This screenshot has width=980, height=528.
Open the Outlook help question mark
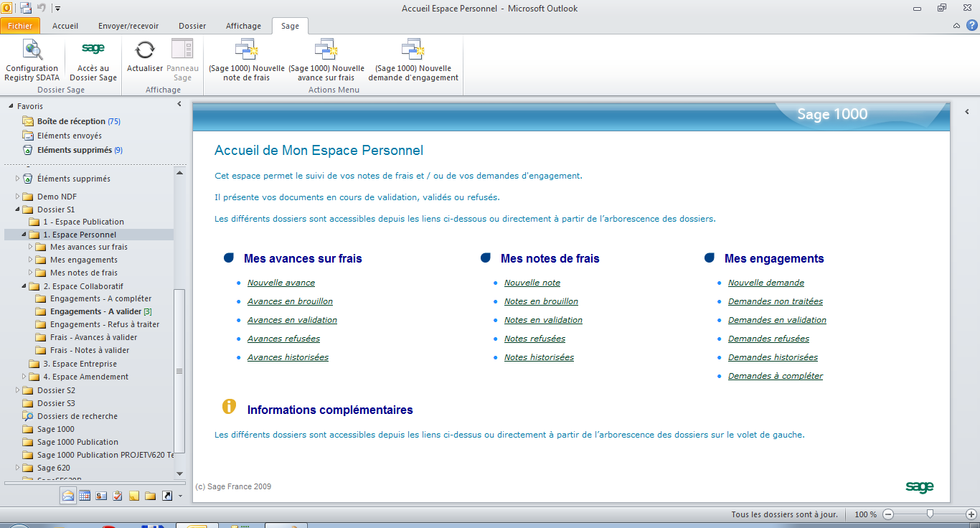coord(971,25)
